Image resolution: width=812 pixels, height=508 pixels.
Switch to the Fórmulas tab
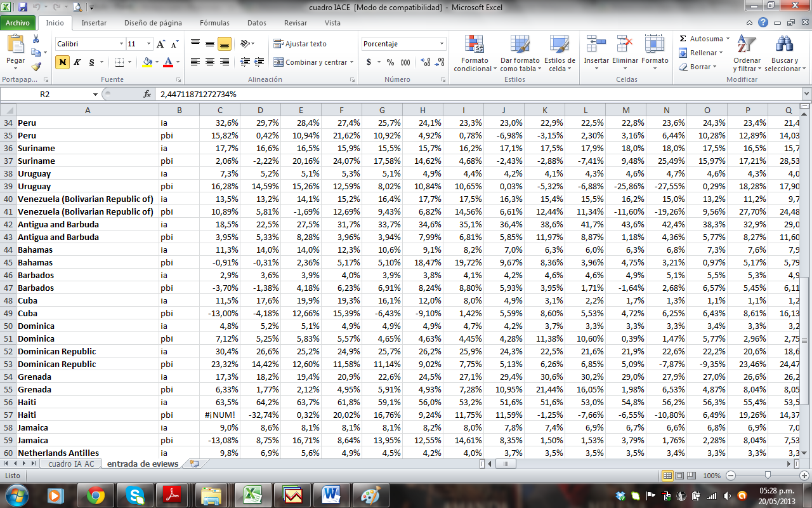click(x=214, y=23)
